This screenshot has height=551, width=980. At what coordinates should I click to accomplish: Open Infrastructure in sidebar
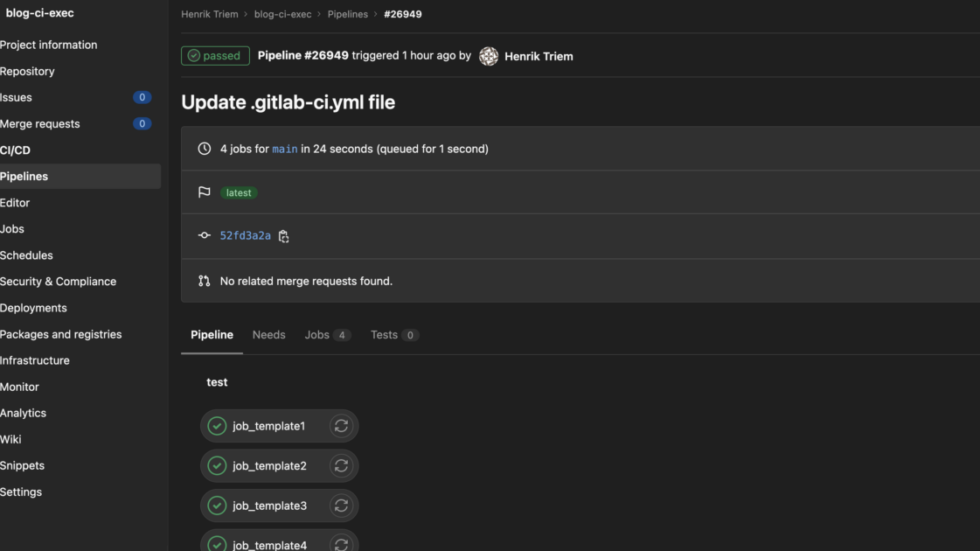click(35, 360)
